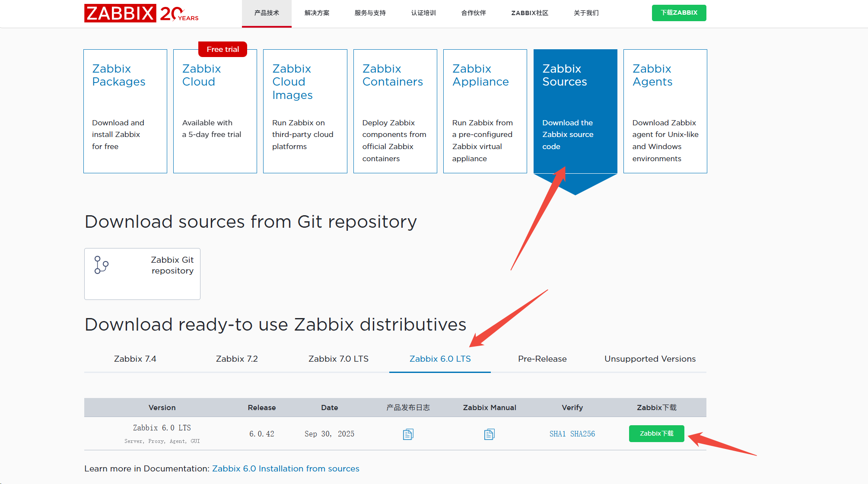Choose the Zabbix Appliance card

pos(485,111)
